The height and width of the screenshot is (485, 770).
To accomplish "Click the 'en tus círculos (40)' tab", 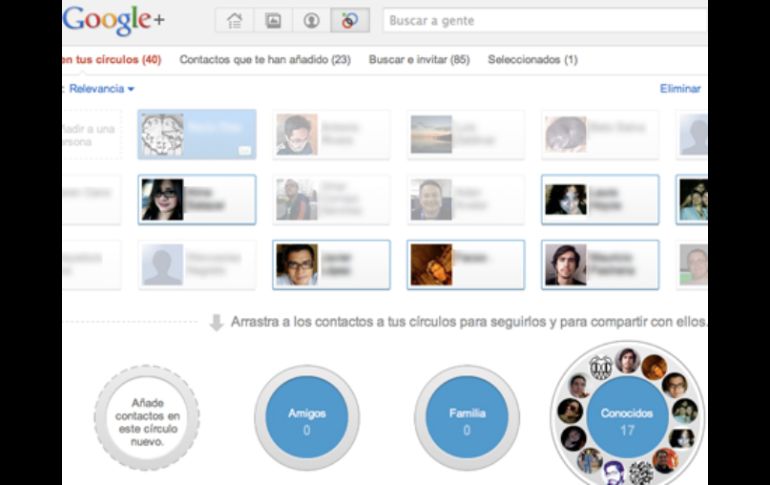I will [x=112, y=60].
